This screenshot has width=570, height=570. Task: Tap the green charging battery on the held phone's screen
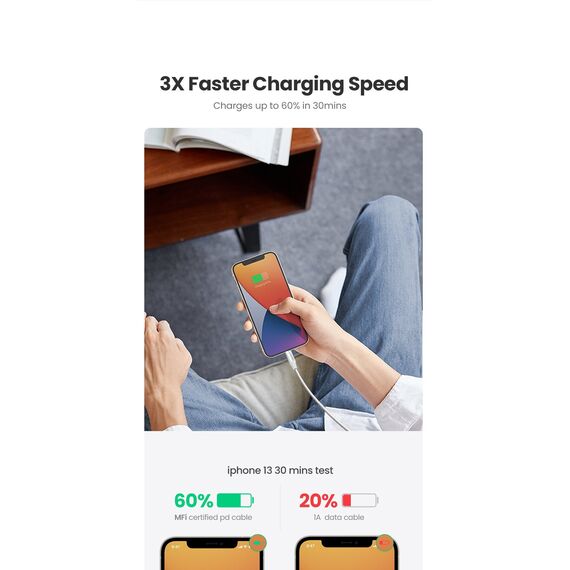[260, 278]
